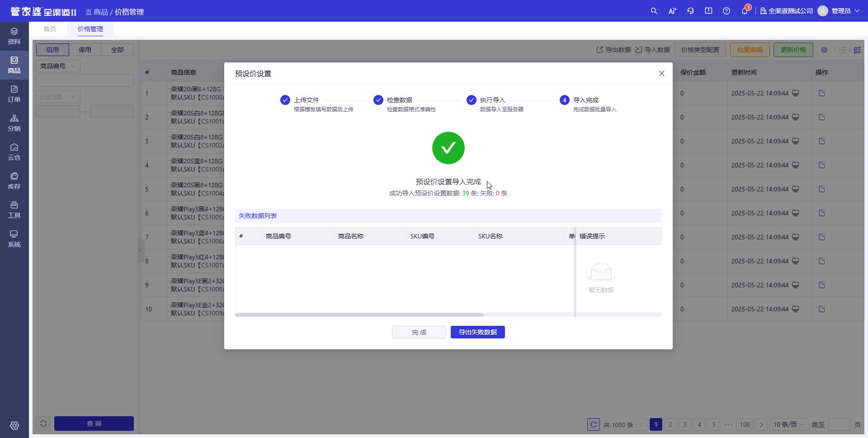Go to page 2

point(670,424)
